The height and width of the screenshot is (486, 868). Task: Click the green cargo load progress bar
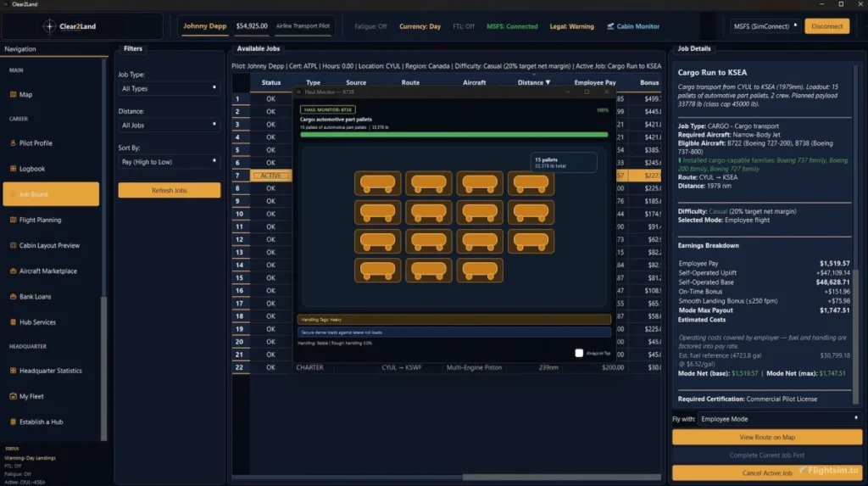[453, 134]
